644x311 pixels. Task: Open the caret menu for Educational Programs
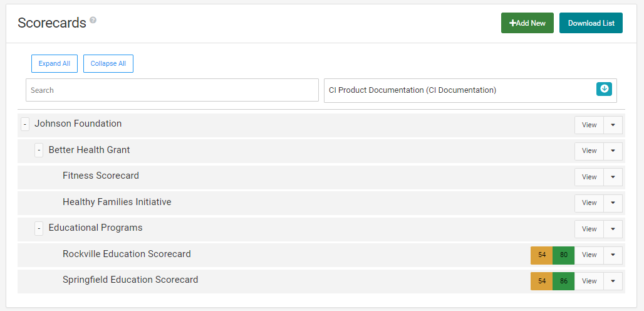point(613,229)
